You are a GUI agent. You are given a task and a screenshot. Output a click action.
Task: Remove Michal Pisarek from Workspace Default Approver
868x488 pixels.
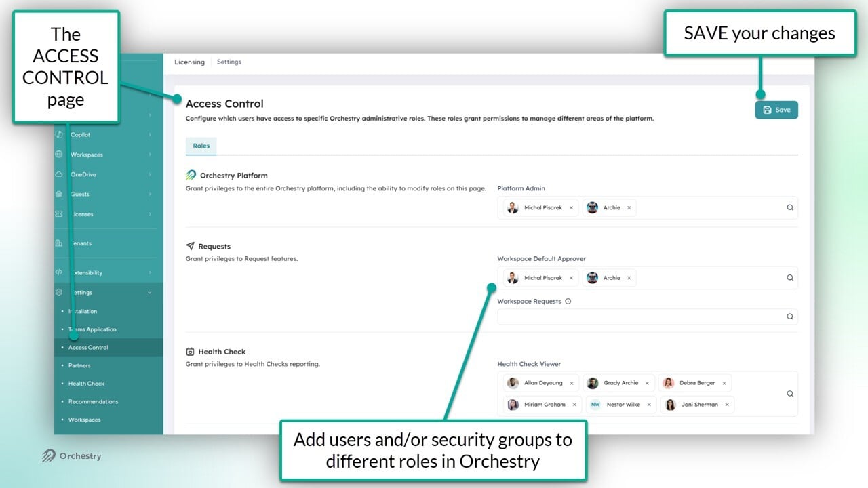coord(571,278)
